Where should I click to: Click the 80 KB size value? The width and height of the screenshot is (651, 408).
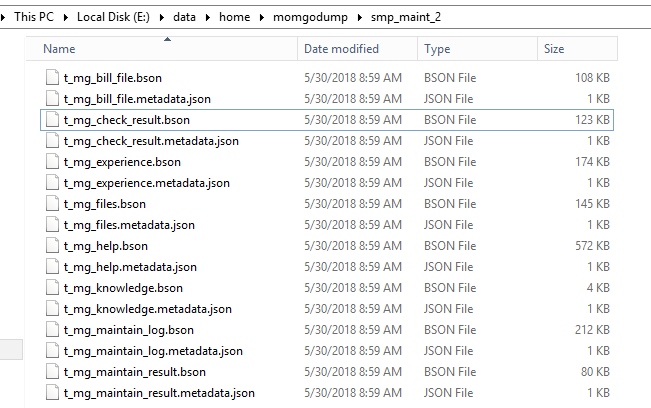coord(595,372)
